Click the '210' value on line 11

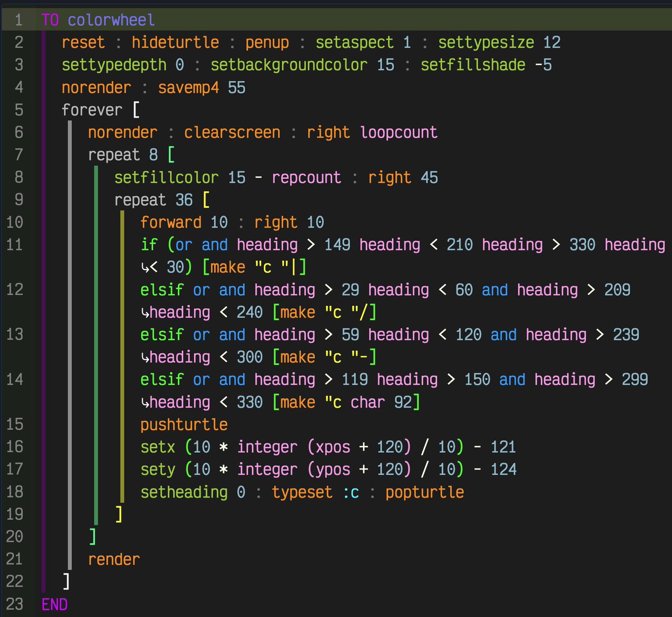coord(460,245)
